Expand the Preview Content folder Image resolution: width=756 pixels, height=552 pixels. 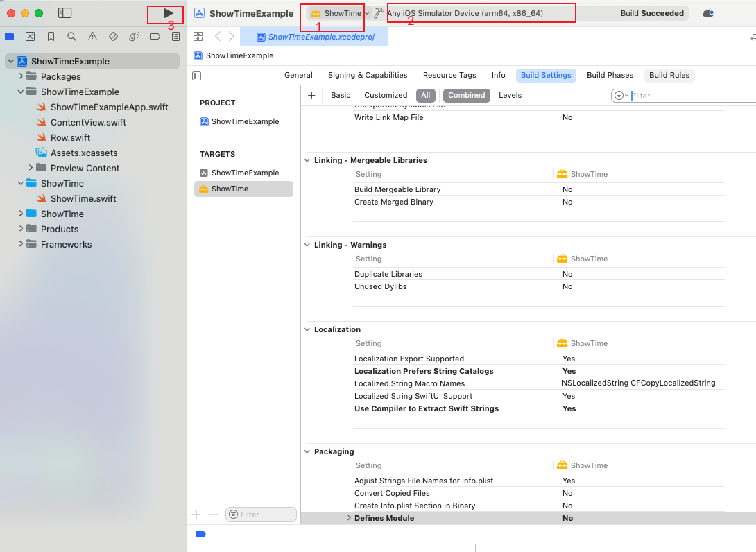31,168
